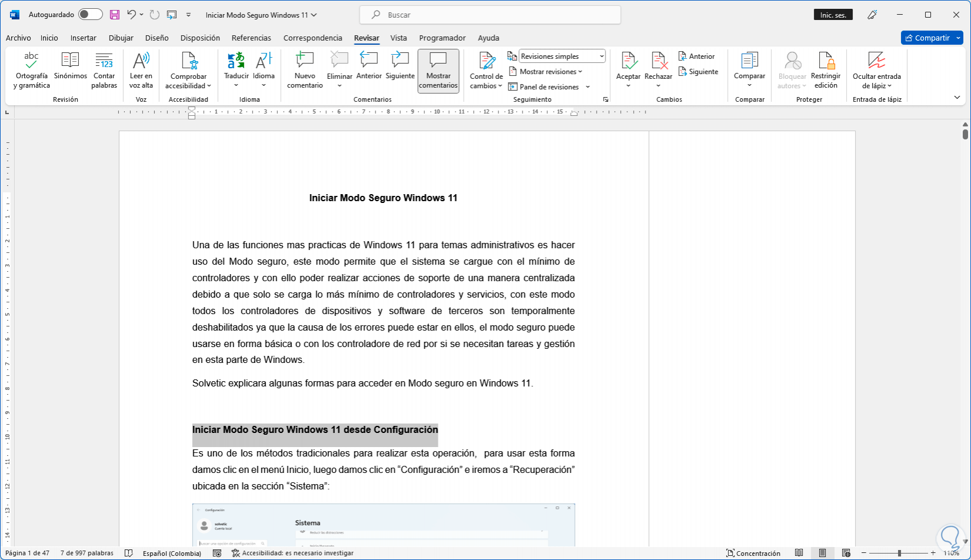Run Contar palabras word count
The image size is (971, 560).
click(x=104, y=71)
